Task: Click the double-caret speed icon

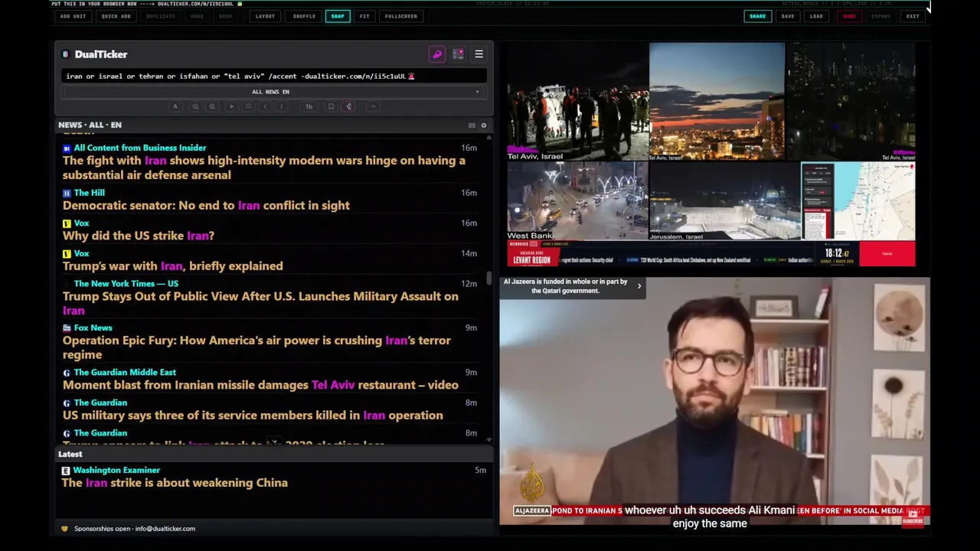Action: (248, 106)
